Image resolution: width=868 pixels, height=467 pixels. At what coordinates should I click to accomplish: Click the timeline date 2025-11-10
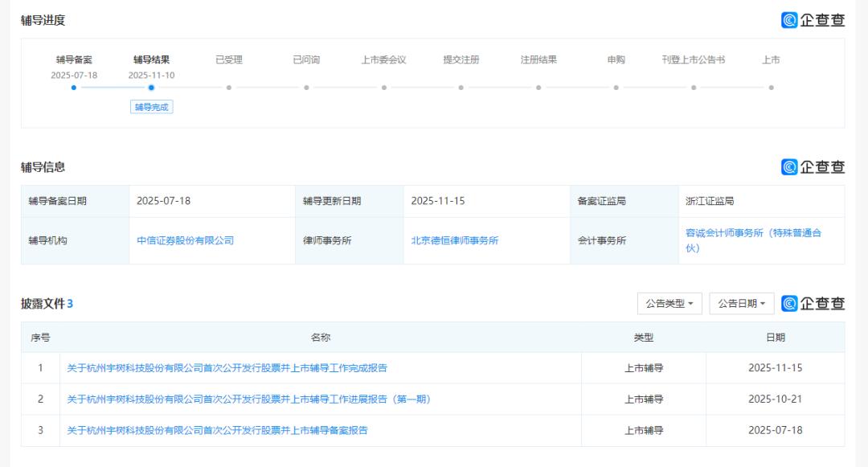tap(151, 76)
